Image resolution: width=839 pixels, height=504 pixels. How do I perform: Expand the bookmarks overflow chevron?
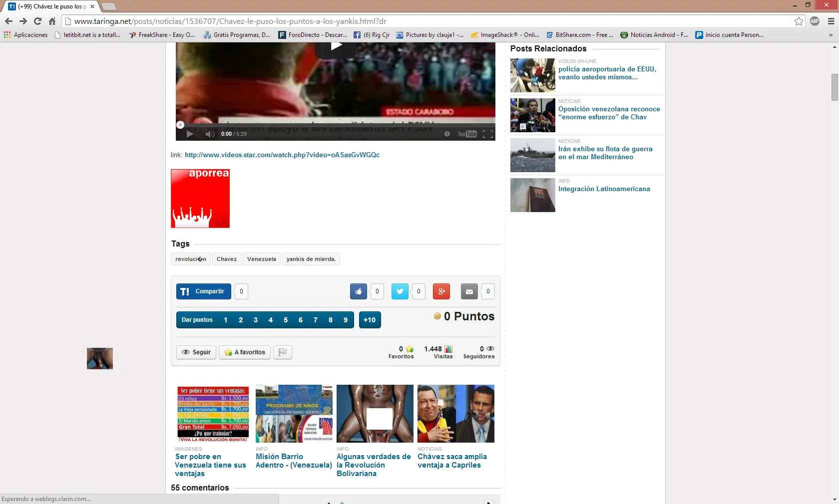[831, 35]
